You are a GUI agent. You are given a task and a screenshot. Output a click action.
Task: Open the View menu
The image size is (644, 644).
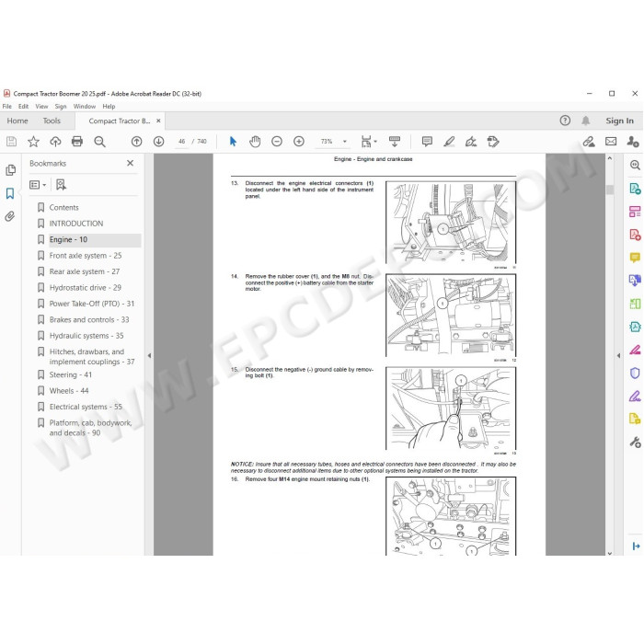41,107
